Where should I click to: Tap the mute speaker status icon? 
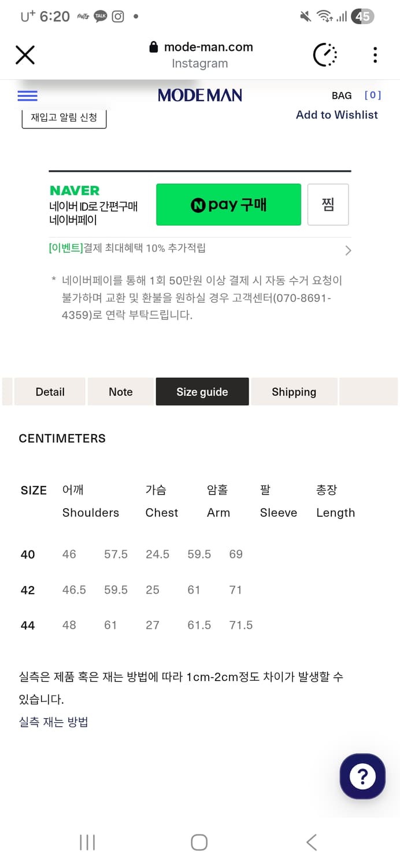[x=305, y=16]
